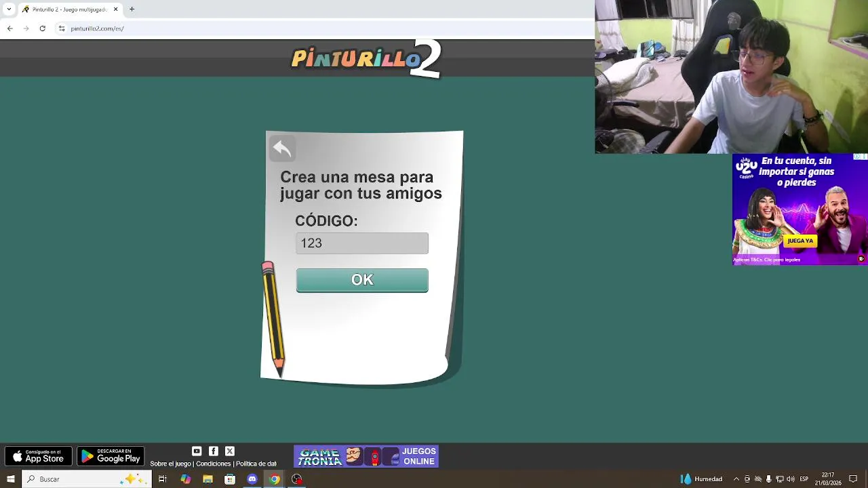This screenshot has height=488, width=868.
Task: Open the volume speaker tray icon
Action: [791, 479]
